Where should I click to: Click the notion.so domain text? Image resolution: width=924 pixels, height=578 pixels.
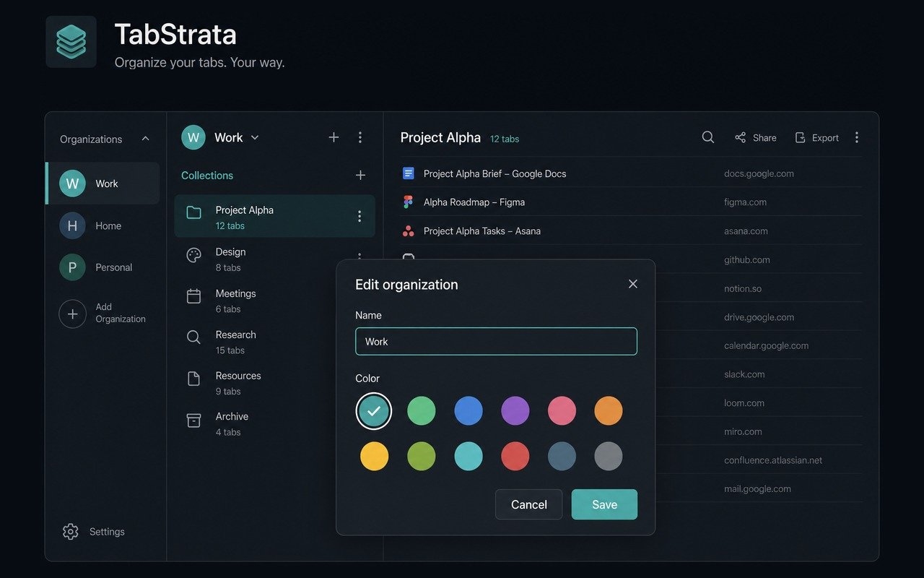743,288
